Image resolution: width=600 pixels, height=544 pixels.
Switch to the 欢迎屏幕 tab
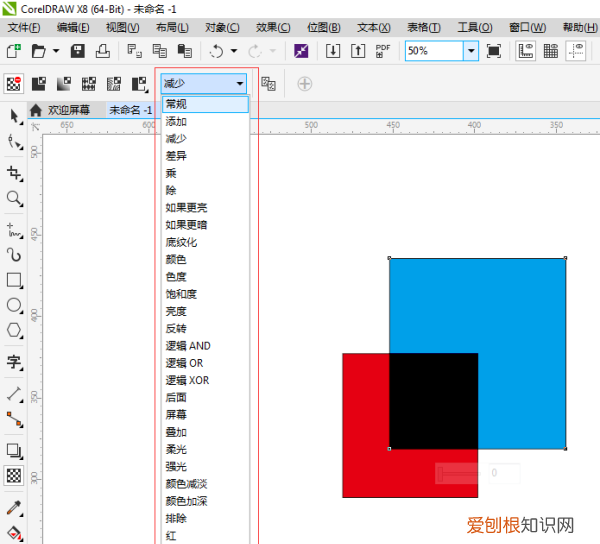67,110
